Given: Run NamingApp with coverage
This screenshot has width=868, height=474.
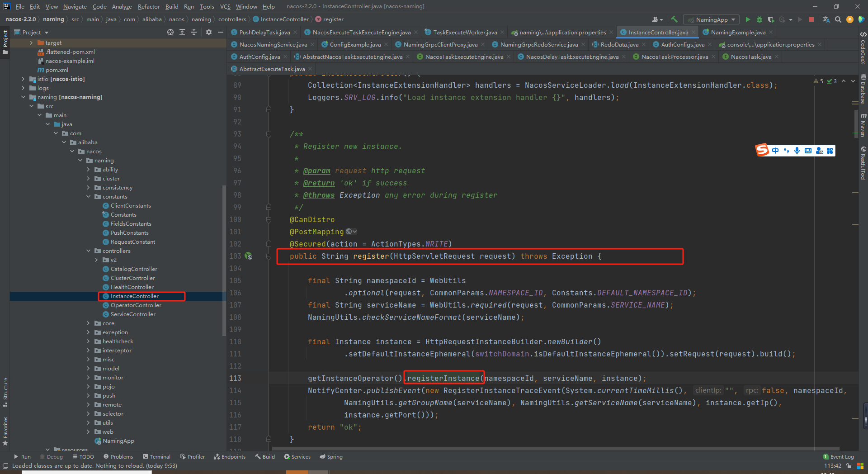Looking at the screenshot, I should [771, 19].
